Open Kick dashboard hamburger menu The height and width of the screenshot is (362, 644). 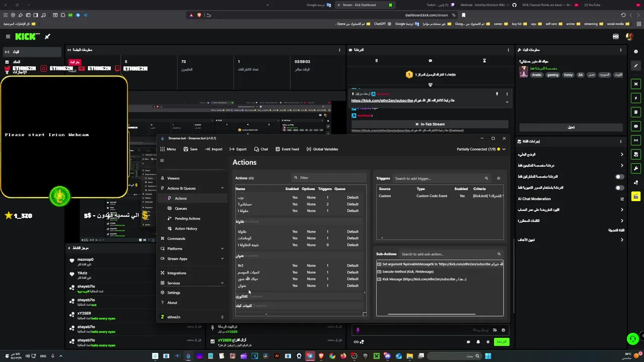pos(8,36)
